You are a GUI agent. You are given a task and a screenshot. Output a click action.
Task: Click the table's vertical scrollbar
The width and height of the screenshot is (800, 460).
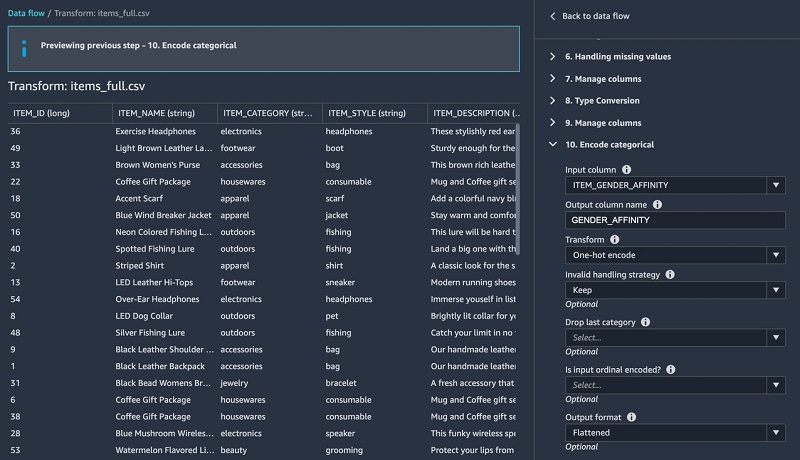pyautogui.click(x=518, y=189)
